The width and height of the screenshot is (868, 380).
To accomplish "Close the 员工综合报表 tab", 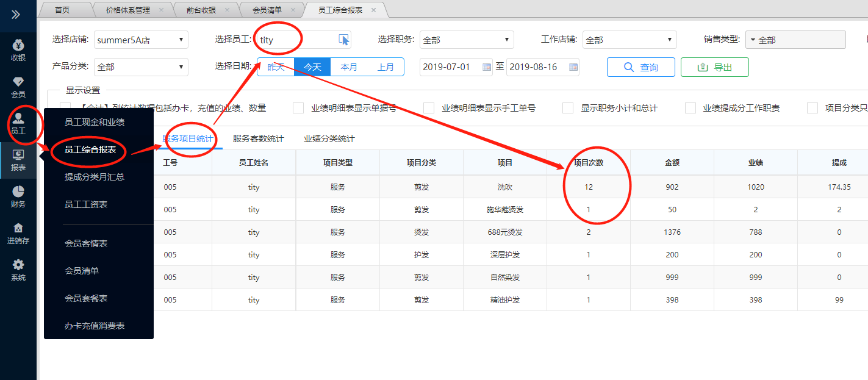I will [373, 10].
